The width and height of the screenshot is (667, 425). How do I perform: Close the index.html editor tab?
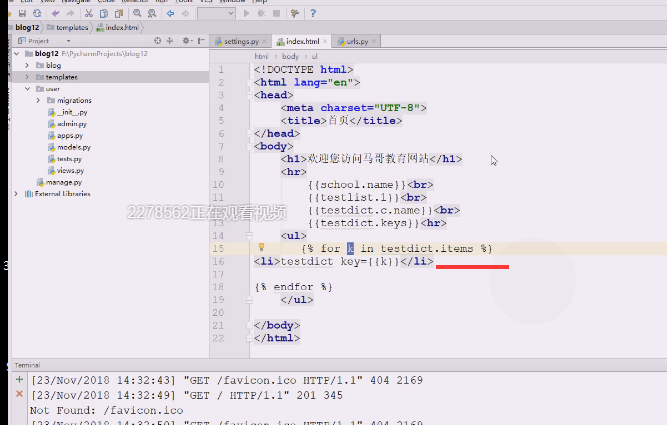coord(325,41)
